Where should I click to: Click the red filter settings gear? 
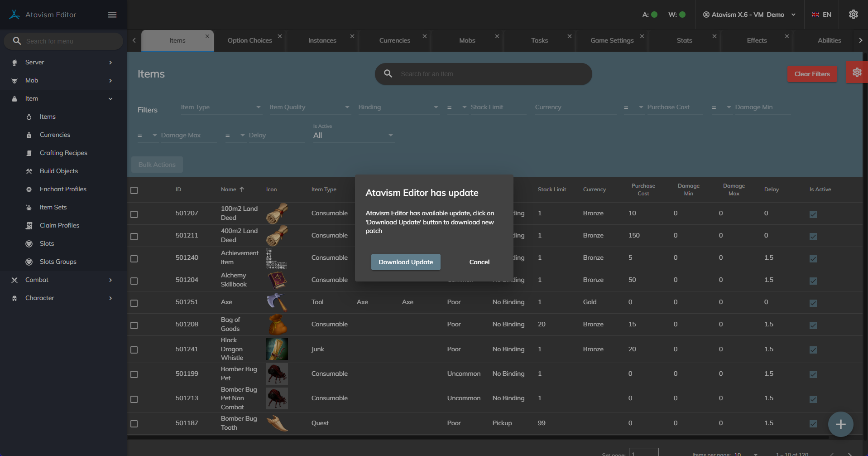click(857, 73)
